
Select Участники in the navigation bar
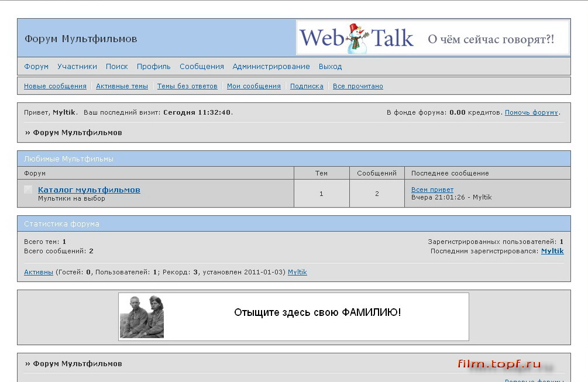77,66
